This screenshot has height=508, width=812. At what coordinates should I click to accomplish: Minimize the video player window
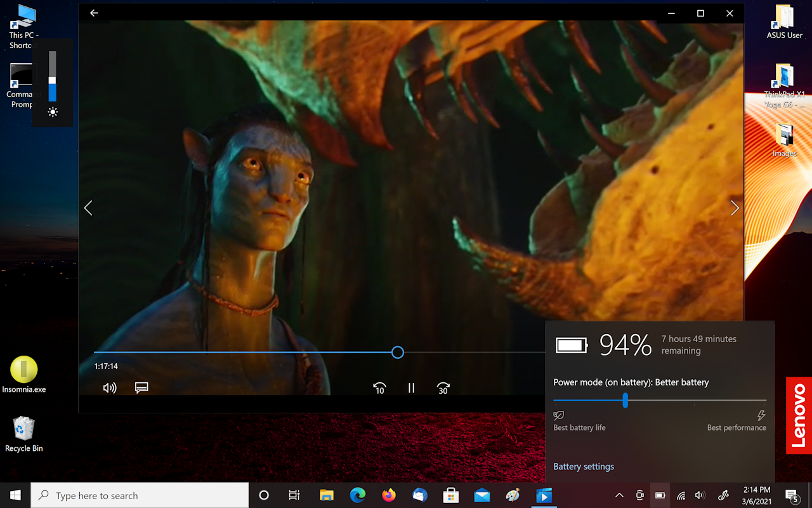[x=671, y=13]
